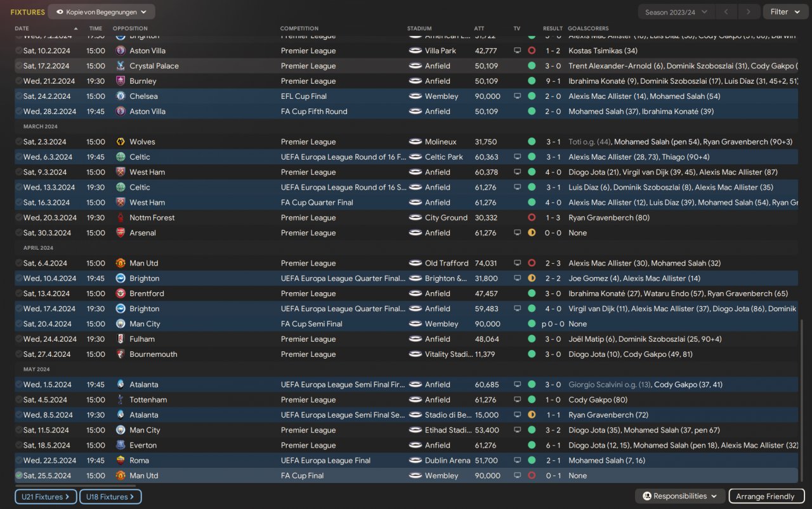
Task: Click the Wolves club badge
Action: tap(121, 142)
